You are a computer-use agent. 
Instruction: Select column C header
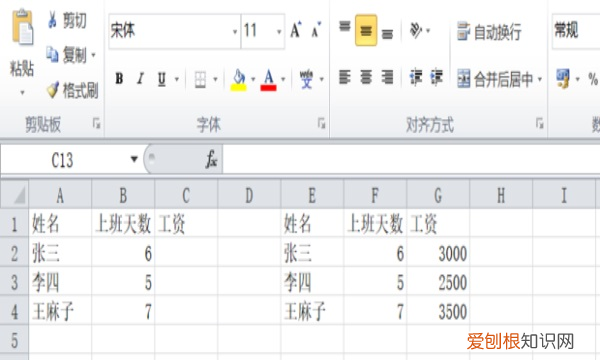(x=186, y=195)
